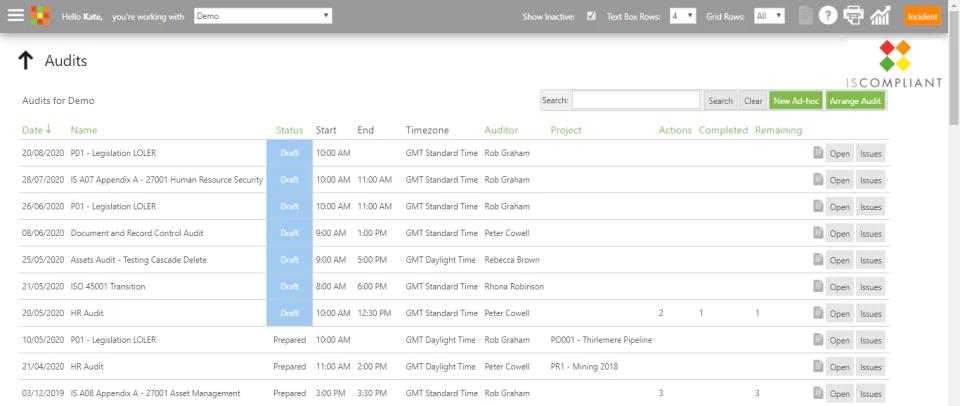Click 'PR1 - Mining 2018' project cell
The height and width of the screenshot is (406, 960).
[584, 366]
